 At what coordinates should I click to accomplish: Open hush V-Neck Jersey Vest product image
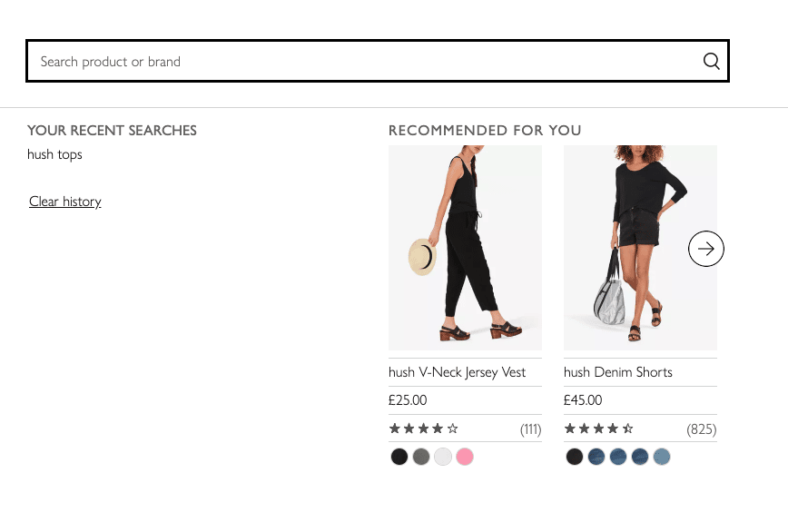[465, 248]
